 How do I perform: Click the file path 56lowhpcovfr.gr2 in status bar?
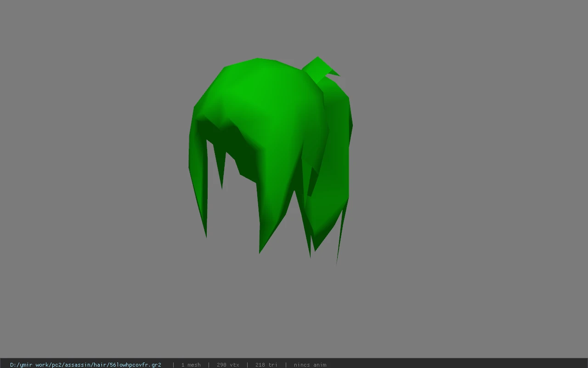click(85, 365)
